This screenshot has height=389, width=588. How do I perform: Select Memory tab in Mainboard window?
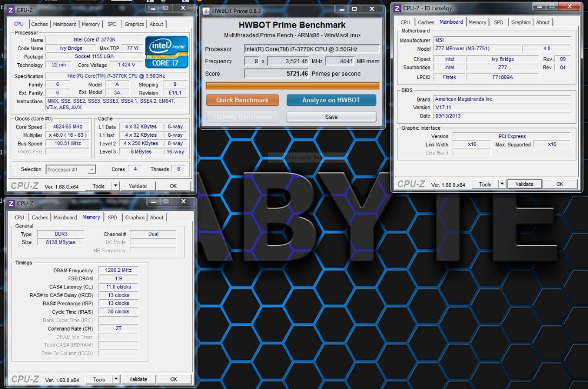pos(477,22)
